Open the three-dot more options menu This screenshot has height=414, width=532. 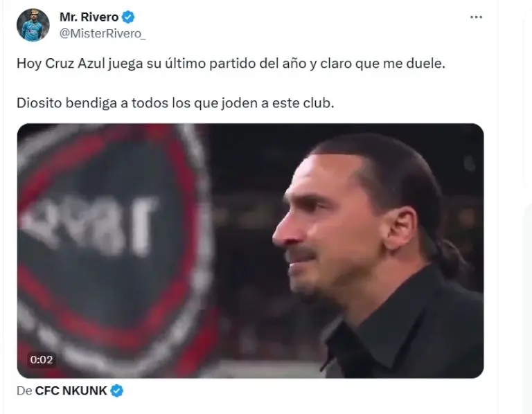[476, 17]
